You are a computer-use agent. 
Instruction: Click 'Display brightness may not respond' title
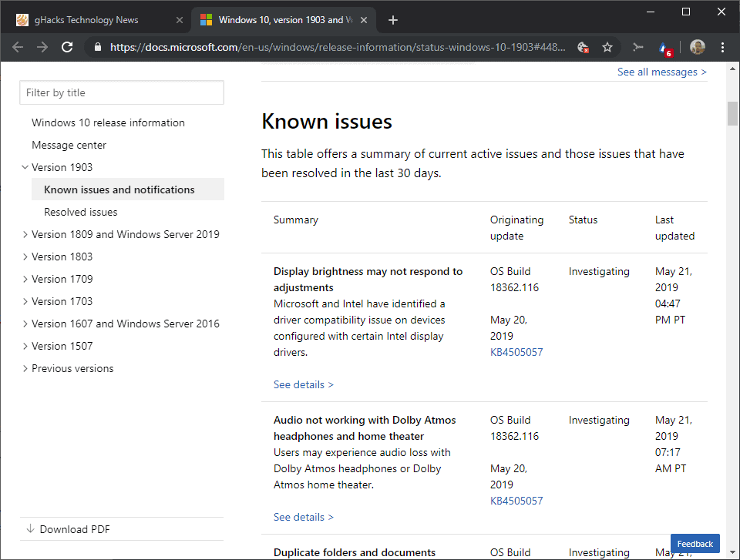click(x=368, y=280)
